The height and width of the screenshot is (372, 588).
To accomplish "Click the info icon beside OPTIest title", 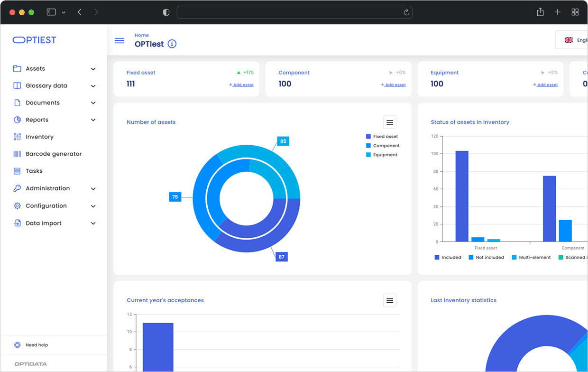I will click(x=172, y=44).
